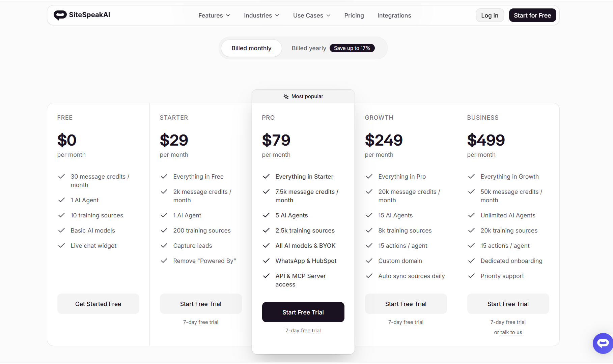Open the chat widget bubble

[603, 343]
